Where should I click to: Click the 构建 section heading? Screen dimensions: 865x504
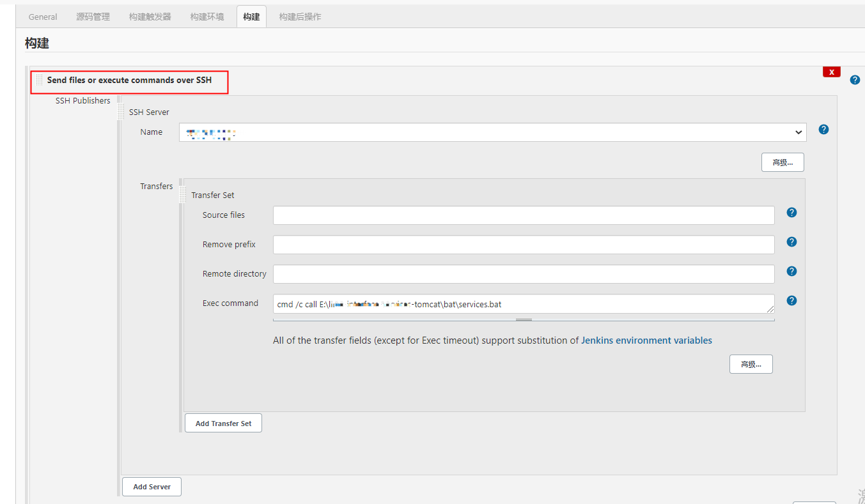coord(37,43)
